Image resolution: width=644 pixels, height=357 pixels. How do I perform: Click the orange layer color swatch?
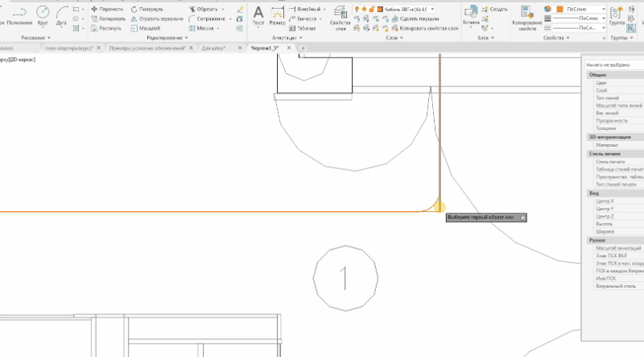click(378, 9)
